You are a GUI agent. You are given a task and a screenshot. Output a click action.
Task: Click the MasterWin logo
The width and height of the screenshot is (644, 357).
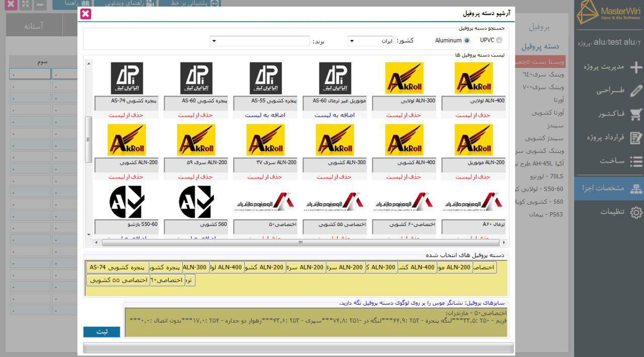click(609, 12)
